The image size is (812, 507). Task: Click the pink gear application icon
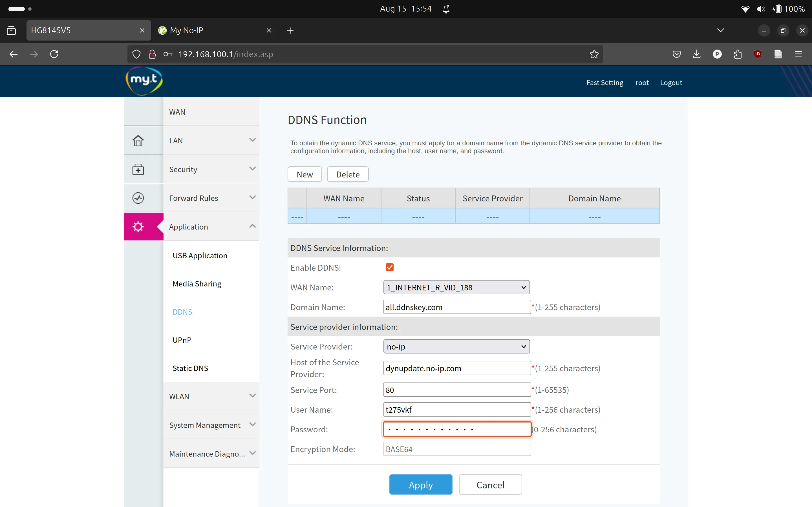pos(138,227)
